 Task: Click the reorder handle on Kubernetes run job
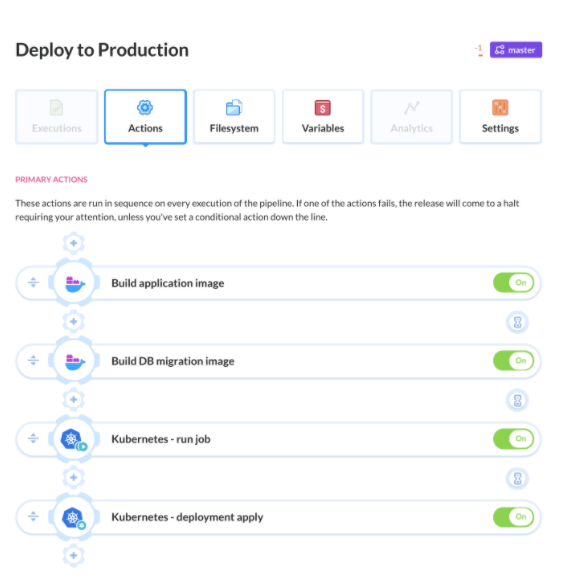pyautogui.click(x=33, y=438)
